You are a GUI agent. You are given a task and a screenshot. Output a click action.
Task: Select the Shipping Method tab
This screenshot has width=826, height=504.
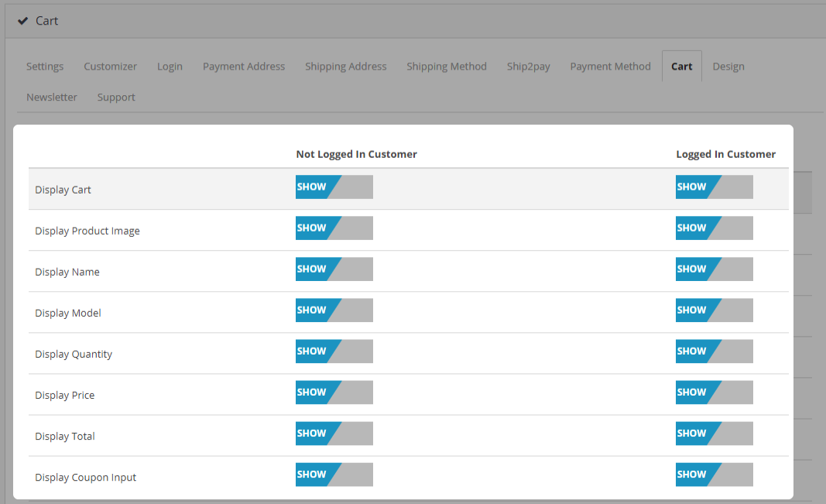(x=447, y=67)
